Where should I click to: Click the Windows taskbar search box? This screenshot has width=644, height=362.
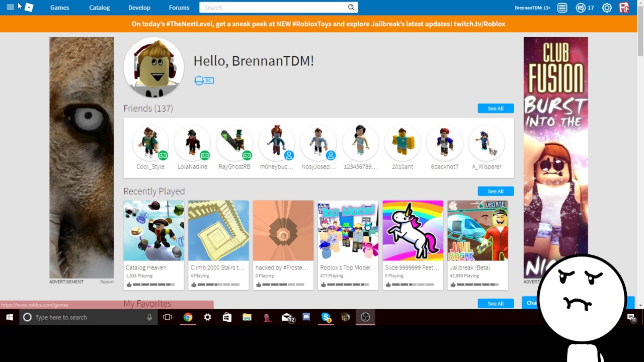(88, 317)
